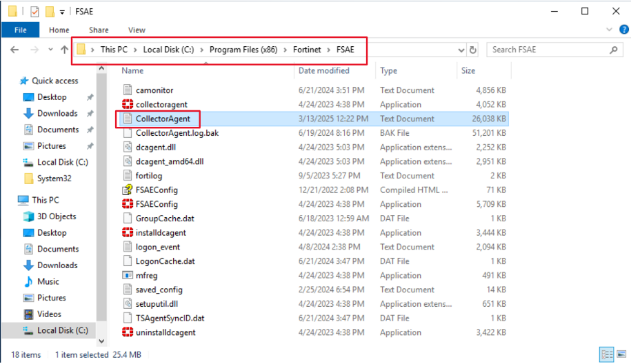Click the GroupCache.dat file icon
631x364 pixels.
point(128,219)
